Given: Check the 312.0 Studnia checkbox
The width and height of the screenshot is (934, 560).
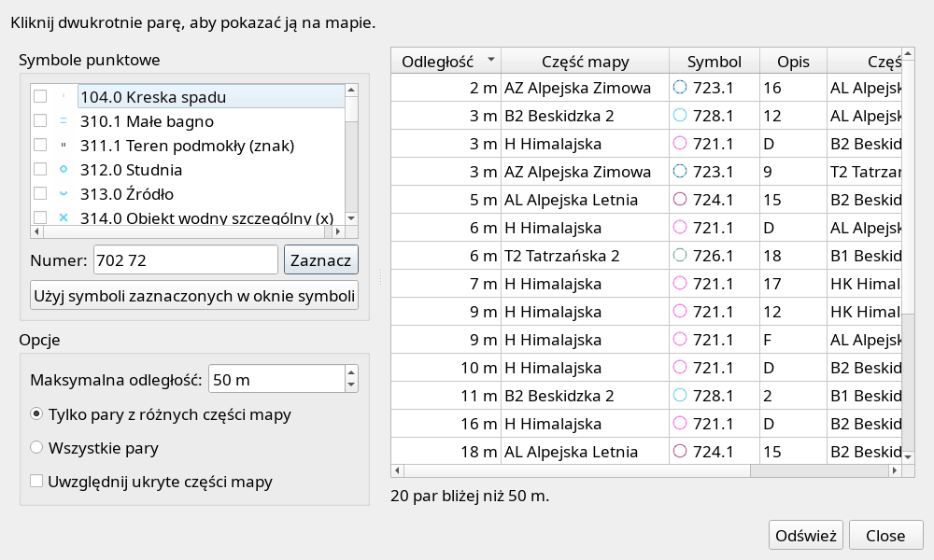Looking at the screenshot, I should point(40,170).
